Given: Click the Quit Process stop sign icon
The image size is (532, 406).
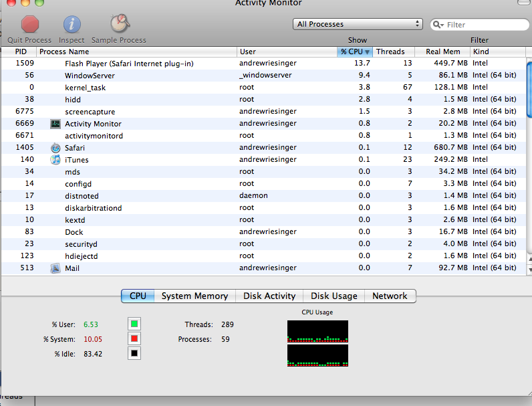Looking at the screenshot, I should (x=30, y=24).
